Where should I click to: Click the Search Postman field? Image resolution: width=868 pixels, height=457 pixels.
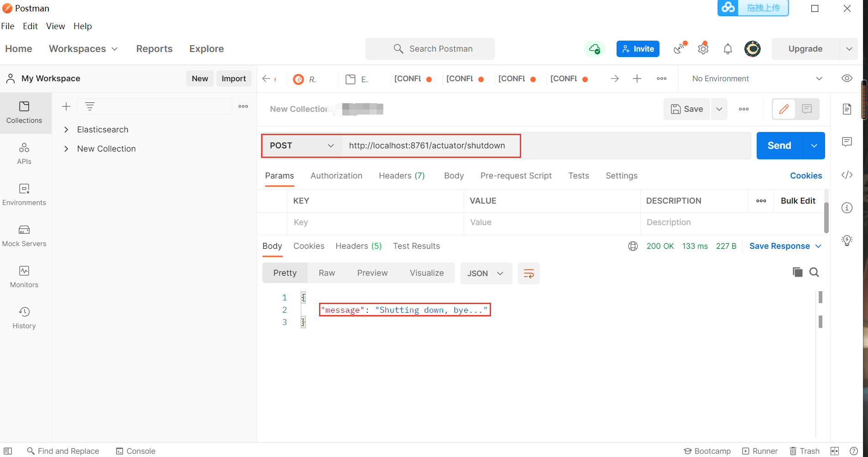click(x=430, y=49)
